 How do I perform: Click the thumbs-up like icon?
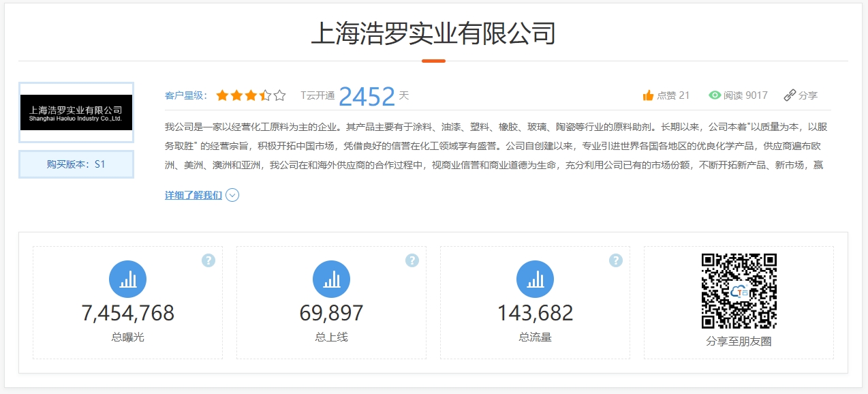click(648, 95)
